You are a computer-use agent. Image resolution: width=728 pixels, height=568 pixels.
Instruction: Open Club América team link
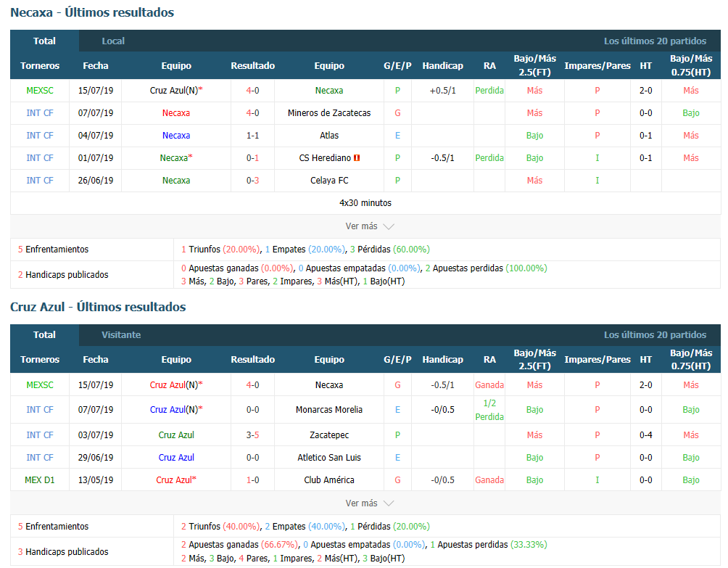point(329,479)
